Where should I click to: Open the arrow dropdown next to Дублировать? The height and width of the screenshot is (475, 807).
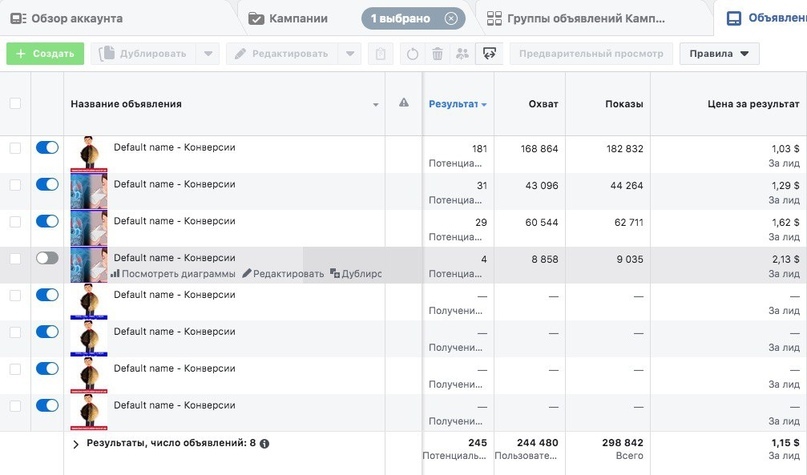pos(208,54)
